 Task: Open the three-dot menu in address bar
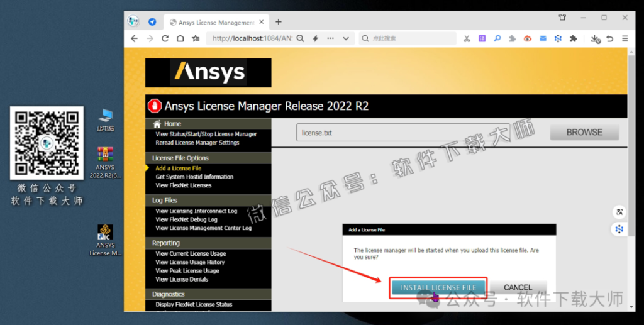tap(331, 38)
